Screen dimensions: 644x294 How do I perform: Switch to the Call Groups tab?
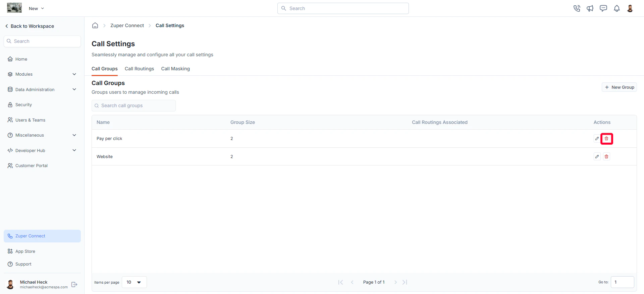pos(105,69)
